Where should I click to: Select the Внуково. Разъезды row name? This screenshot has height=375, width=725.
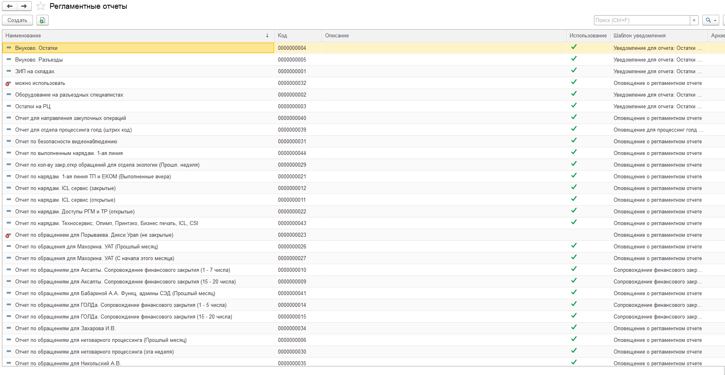point(39,60)
